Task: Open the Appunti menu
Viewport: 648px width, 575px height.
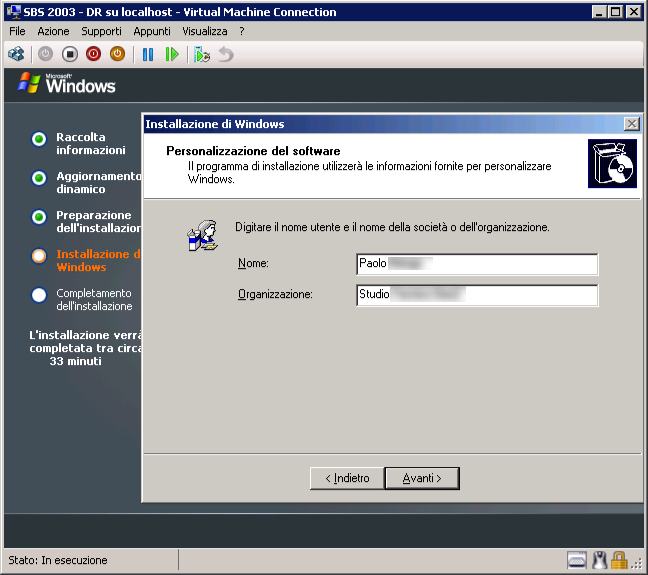Action: tap(152, 31)
